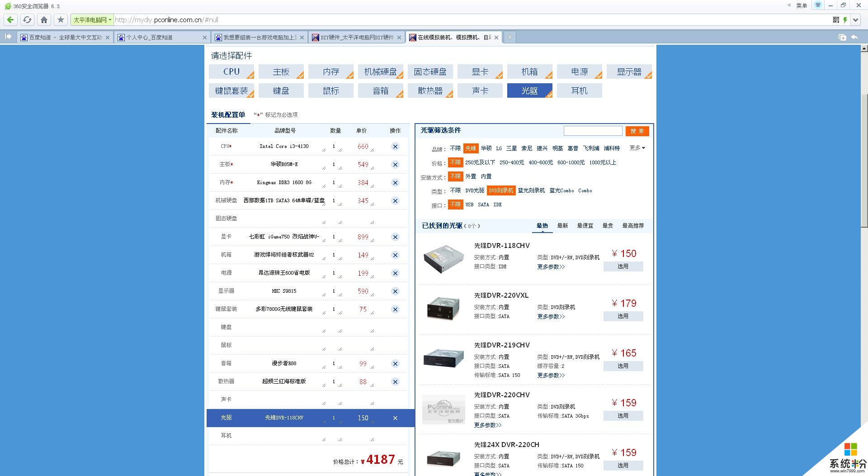Choose install method 内置
This screenshot has width=868, height=476.
click(486, 176)
